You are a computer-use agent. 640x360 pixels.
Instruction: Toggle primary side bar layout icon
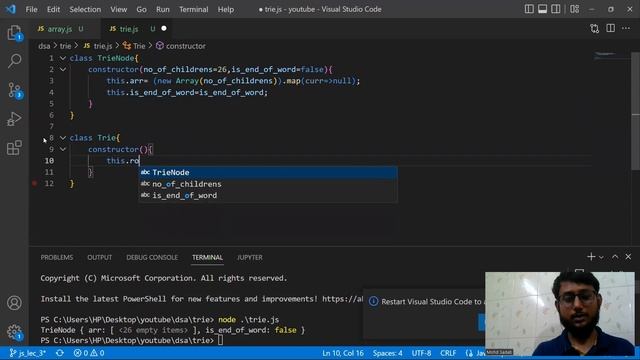pos(529,9)
